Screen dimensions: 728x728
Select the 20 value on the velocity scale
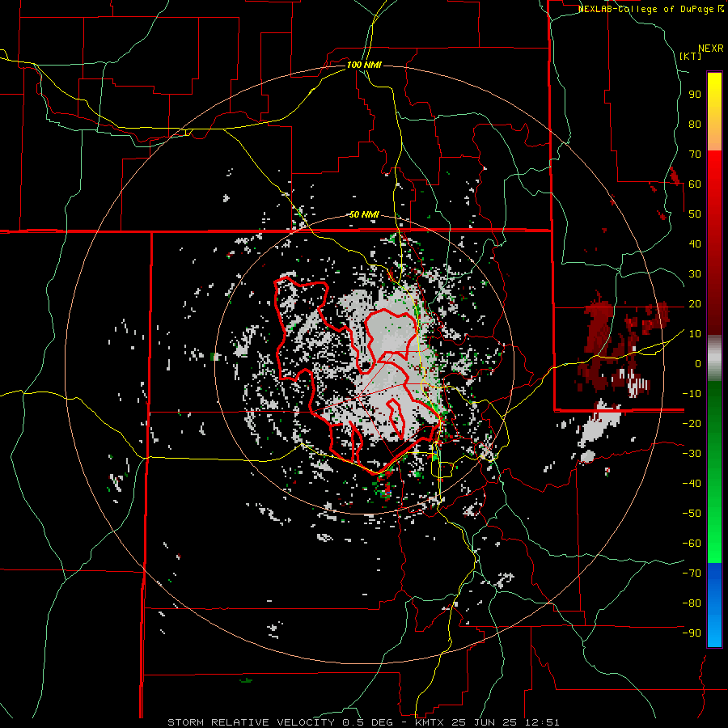tap(695, 303)
